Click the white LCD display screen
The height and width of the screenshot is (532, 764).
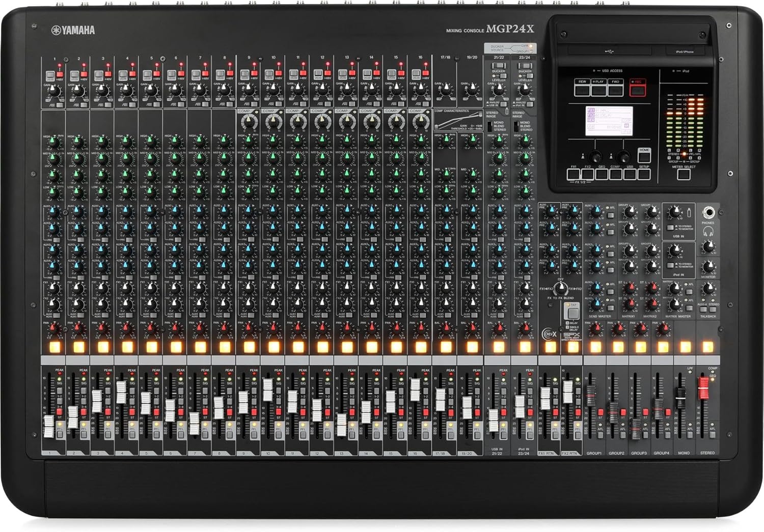click(609, 121)
